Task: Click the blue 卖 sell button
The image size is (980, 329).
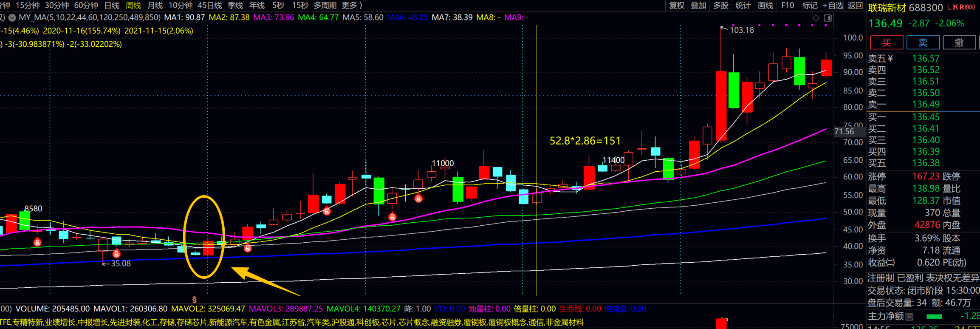Action: pos(923,43)
